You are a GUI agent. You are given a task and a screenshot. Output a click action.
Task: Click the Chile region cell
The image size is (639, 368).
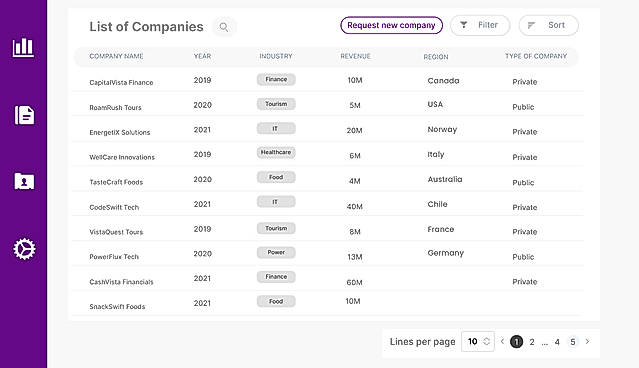tap(437, 204)
